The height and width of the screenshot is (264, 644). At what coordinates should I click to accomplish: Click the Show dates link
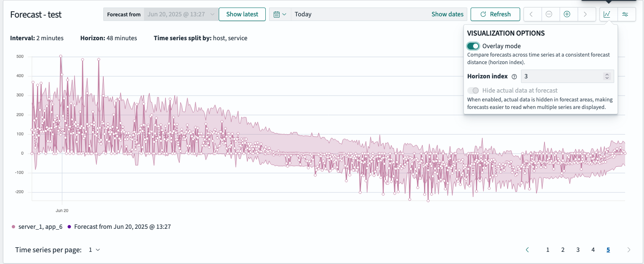coord(447,14)
